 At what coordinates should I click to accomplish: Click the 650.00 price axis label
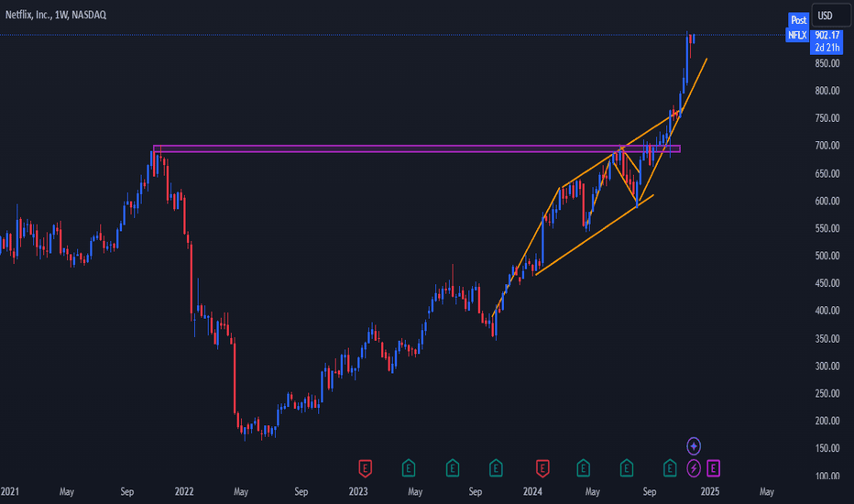coord(827,173)
